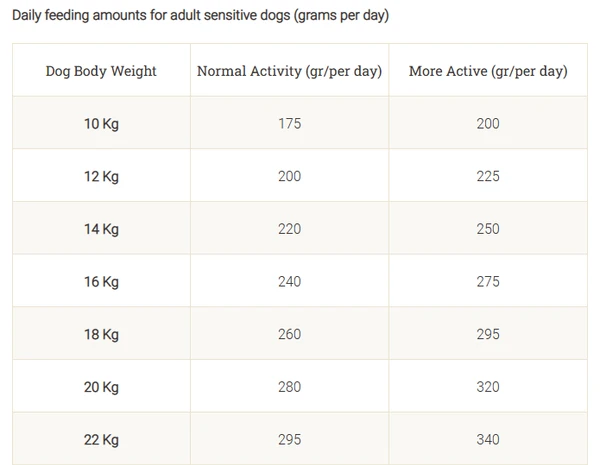600x465 pixels.
Task: Click the 340 More Active value
Action: click(x=488, y=439)
